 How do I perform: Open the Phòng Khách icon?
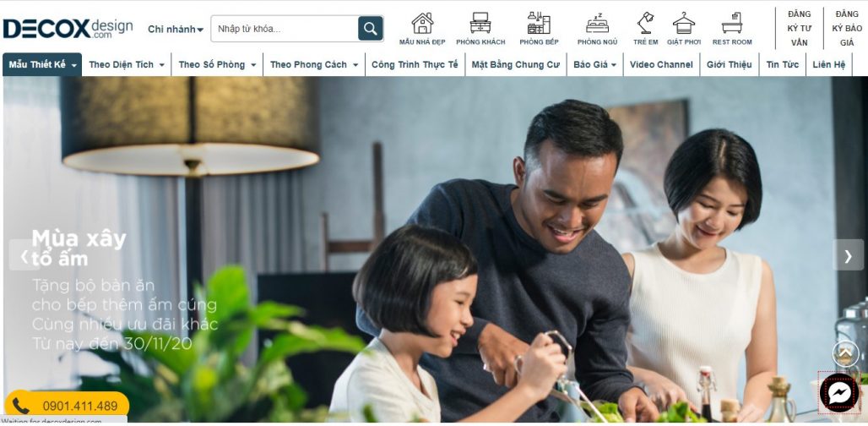click(480, 24)
